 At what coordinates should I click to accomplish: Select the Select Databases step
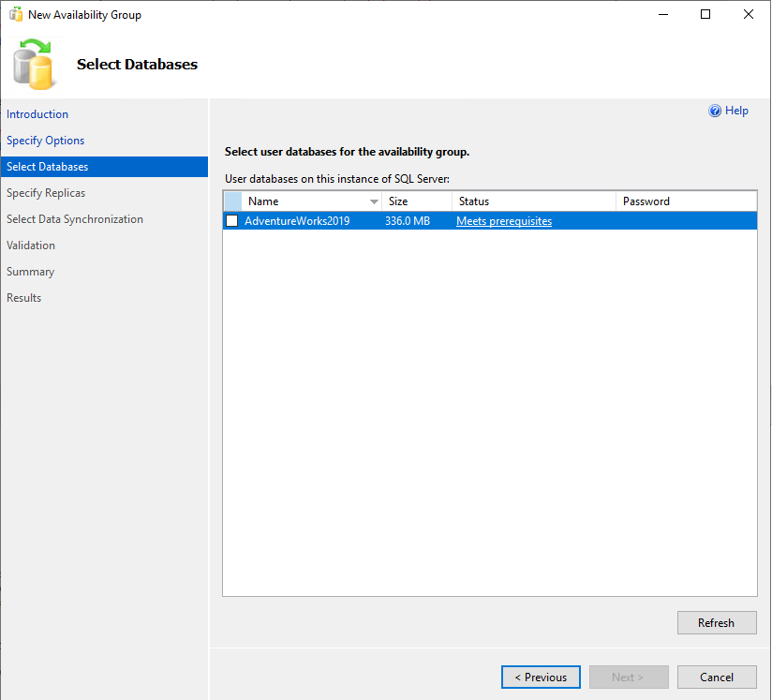(47, 167)
